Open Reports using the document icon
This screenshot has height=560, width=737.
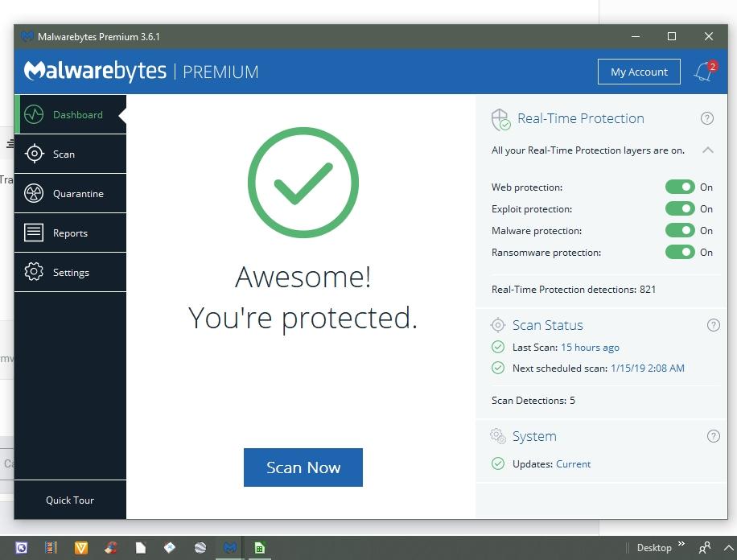33,233
